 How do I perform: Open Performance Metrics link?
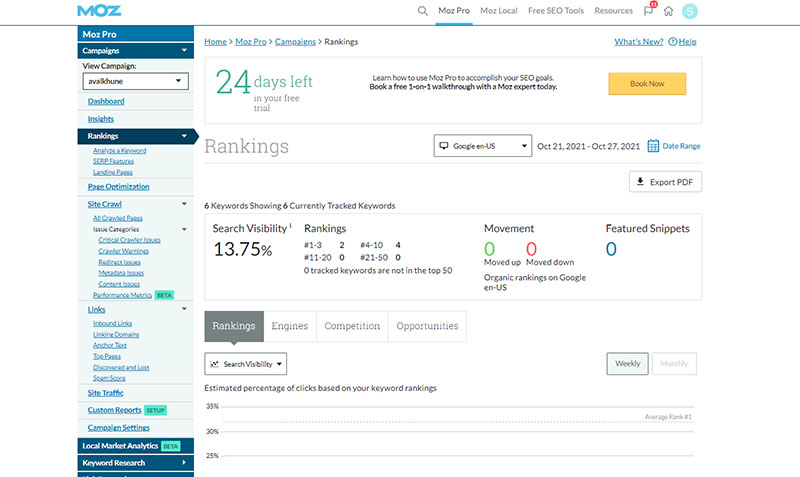point(122,295)
